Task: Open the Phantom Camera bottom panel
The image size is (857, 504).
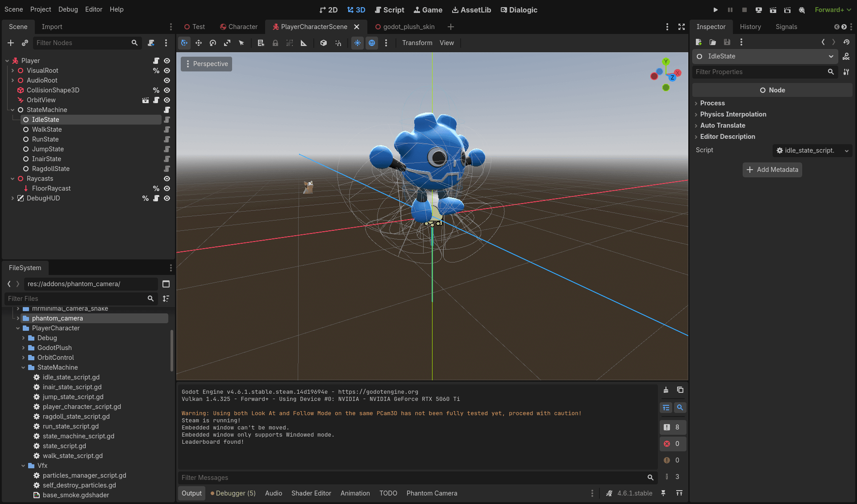Action: pos(432,493)
